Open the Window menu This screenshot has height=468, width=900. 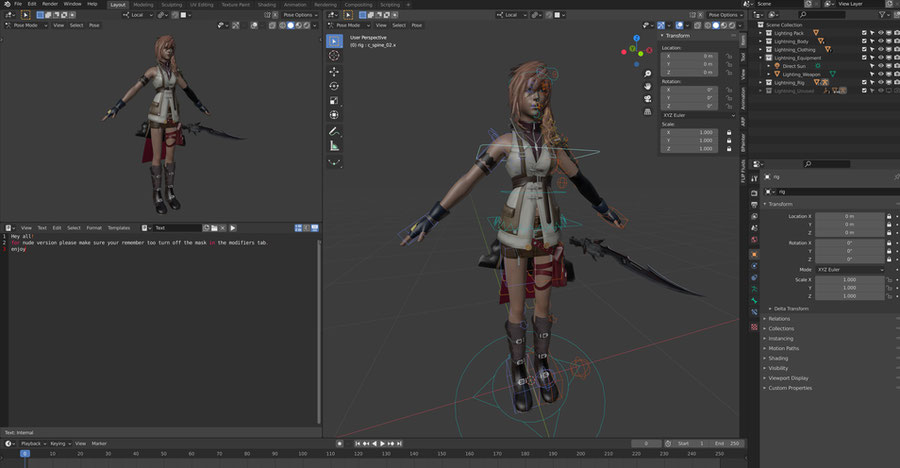(x=72, y=4)
